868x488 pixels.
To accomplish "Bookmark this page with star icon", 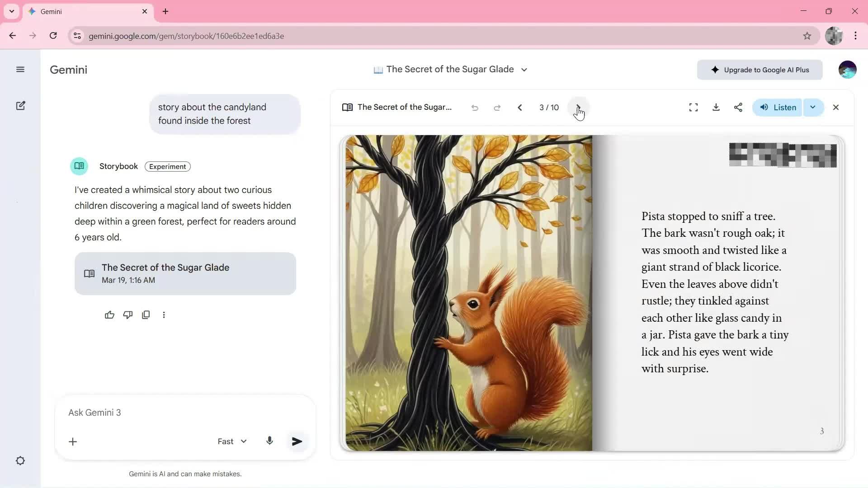I will click(807, 36).
